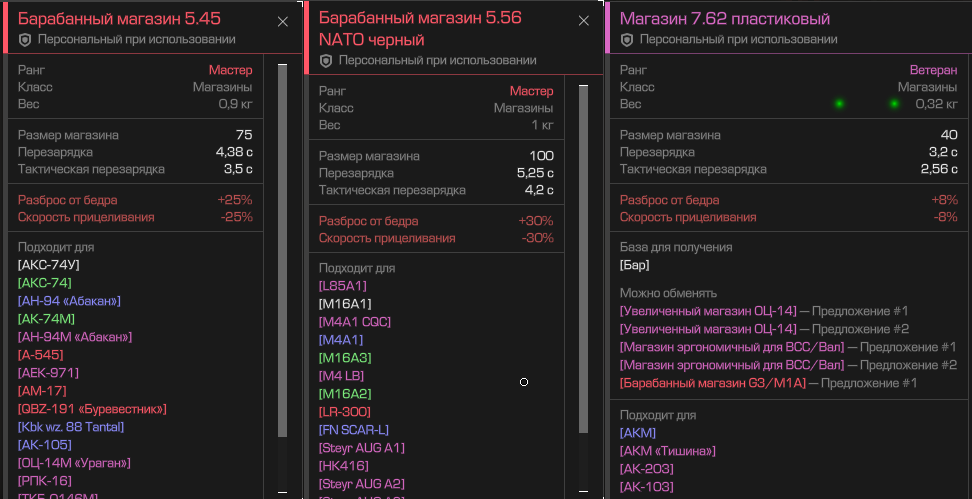
Task: Click the [M16A1] link
Action: point(345,304)
